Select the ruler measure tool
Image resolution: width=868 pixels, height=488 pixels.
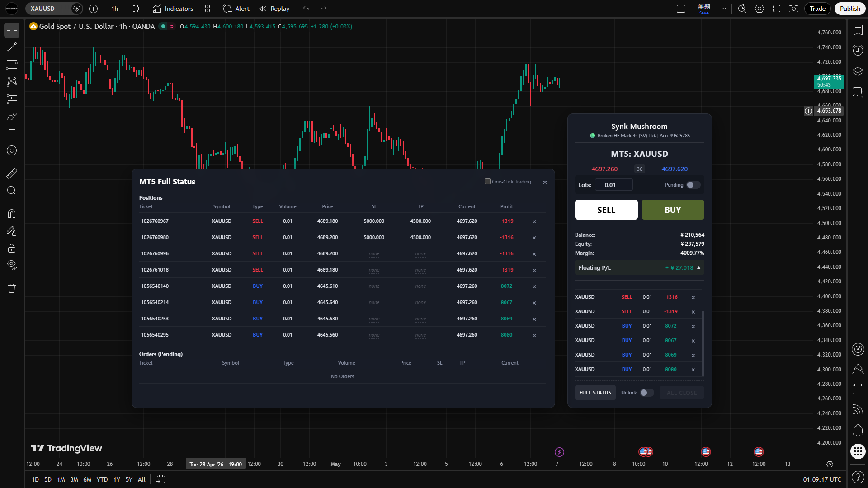pos(12,174)
